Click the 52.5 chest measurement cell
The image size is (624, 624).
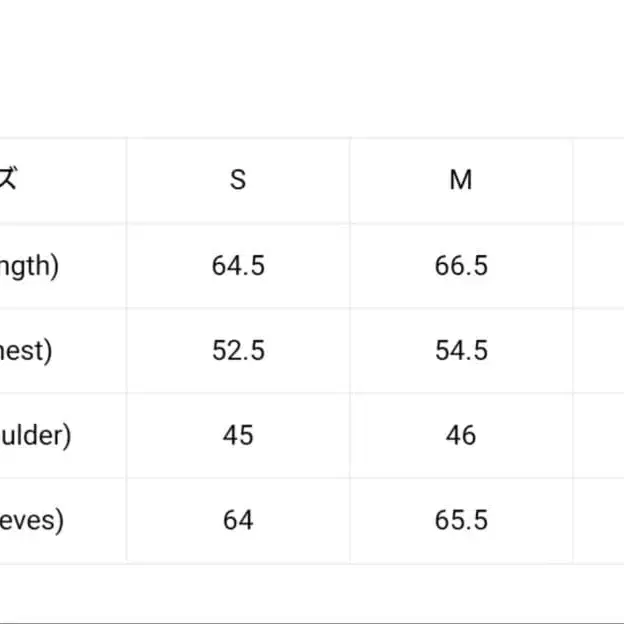[238, 351]
